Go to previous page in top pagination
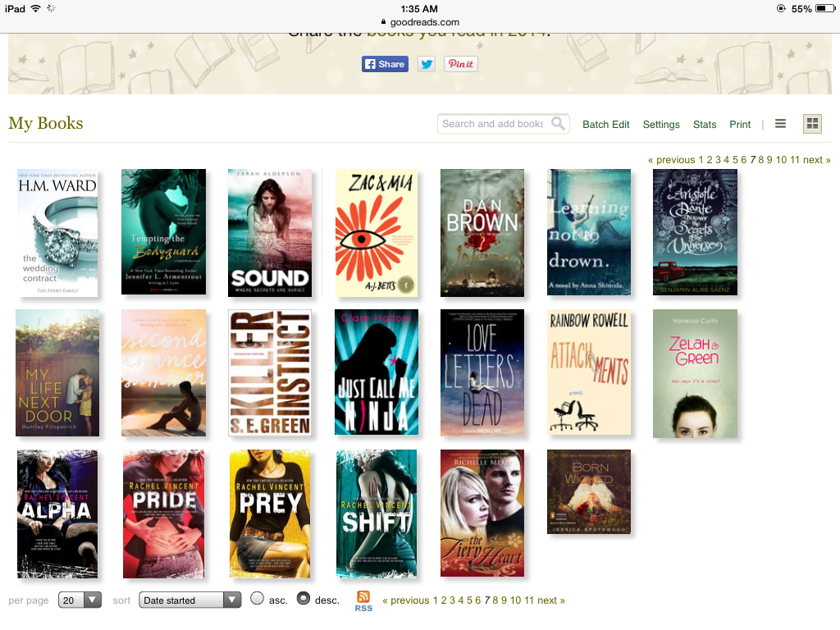This screenshot has width=840, height=630. [671, 160]
